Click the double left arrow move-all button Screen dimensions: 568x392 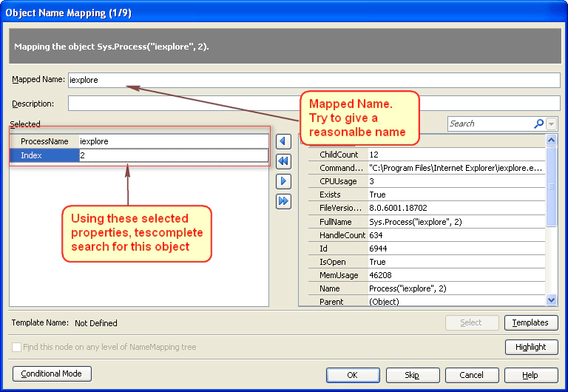click(283, 161)
